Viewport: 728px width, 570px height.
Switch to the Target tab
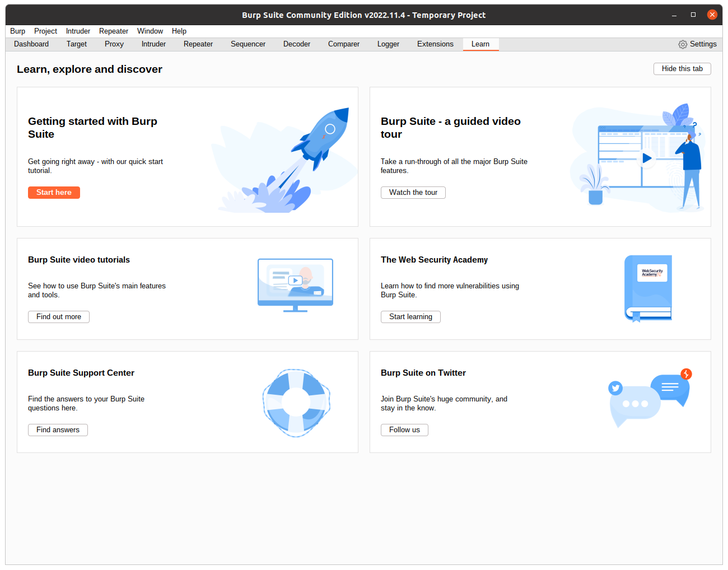[77, 44]
